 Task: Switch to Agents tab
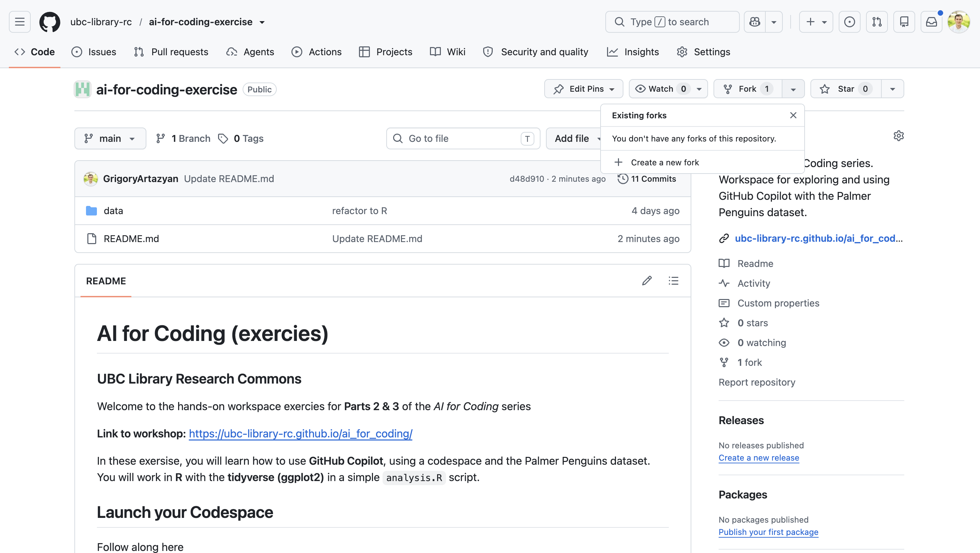(x=250, y=52)
